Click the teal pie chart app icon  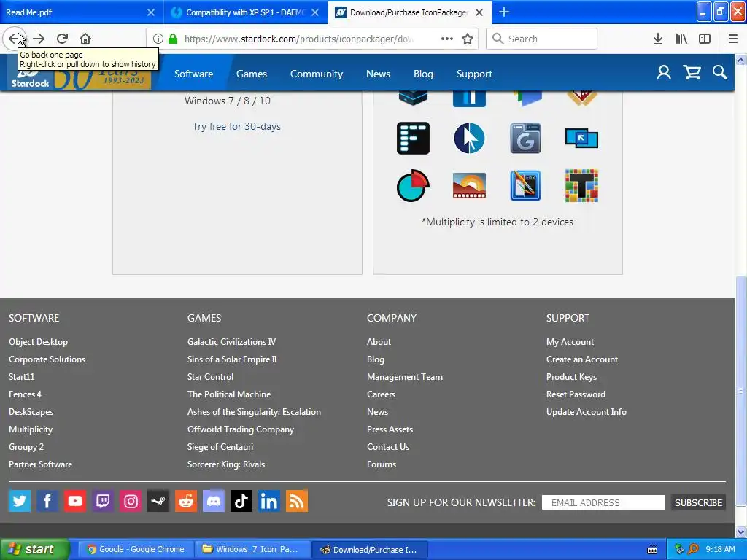[x=413, y=185]
